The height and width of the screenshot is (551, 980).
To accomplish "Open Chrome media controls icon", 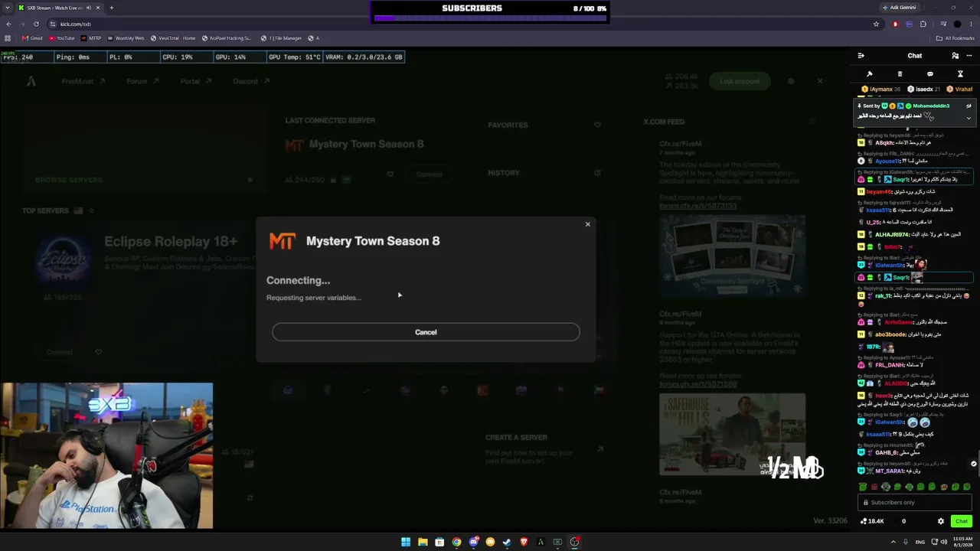I will [942, 24].
